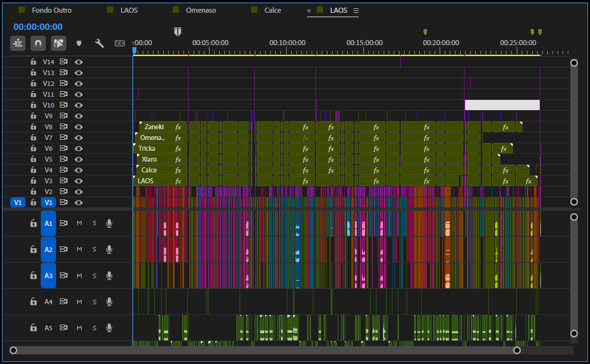This screenshot has width=590, height=364.
Task: Lock the A3 audio track
Action: tap(33, 276)
